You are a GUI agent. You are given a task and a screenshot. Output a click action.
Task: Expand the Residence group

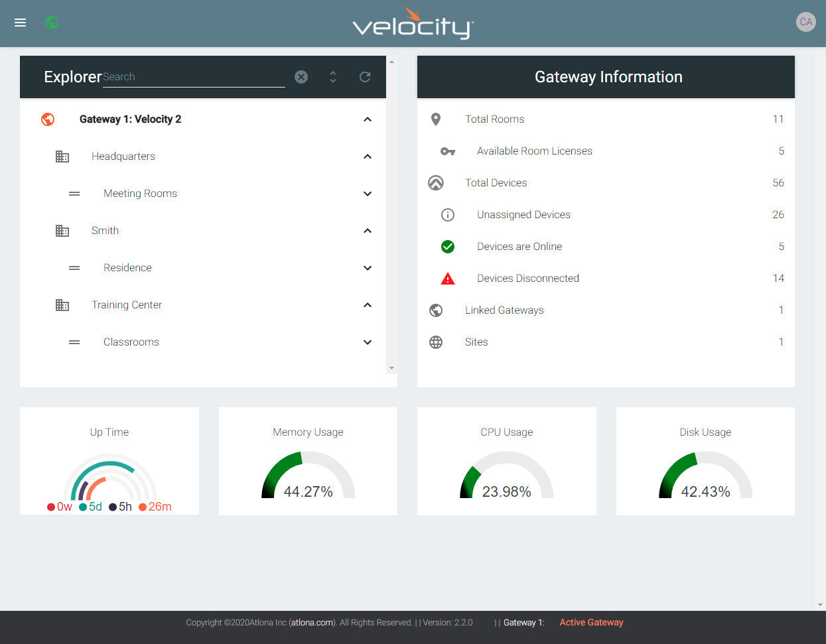click(x=368, y=268)
